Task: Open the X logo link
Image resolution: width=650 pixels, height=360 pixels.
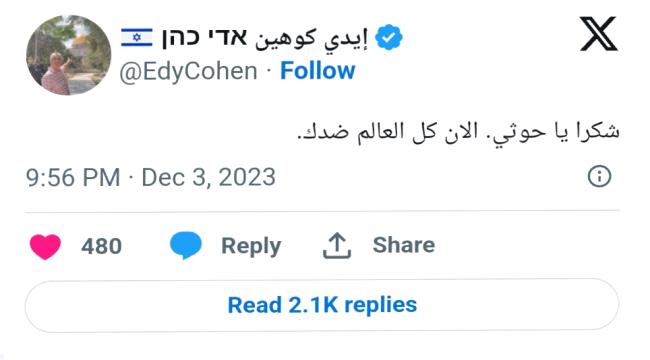Action: click(598, 34)
